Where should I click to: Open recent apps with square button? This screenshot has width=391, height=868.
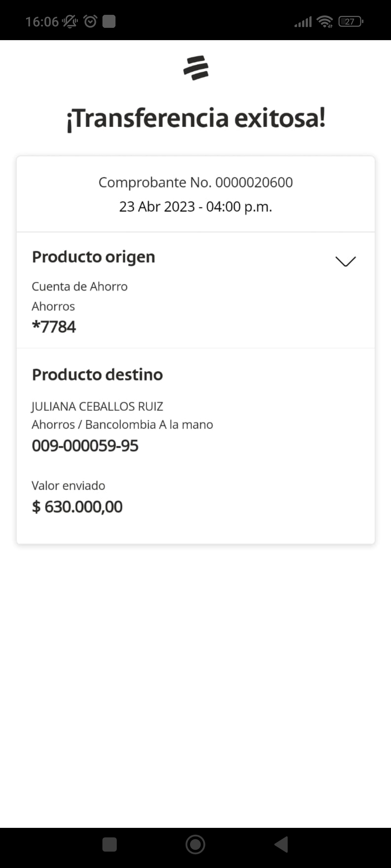point(109,844)
